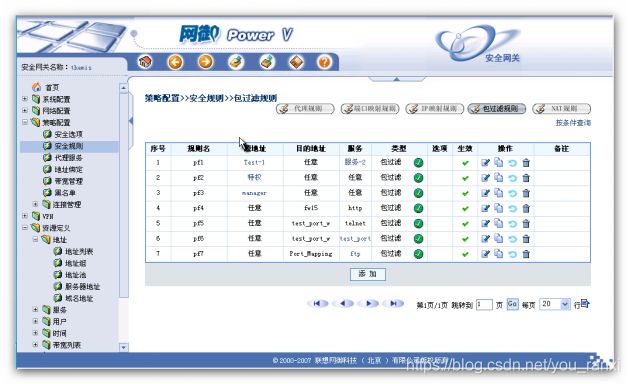Viewport: 630px width, 384px height.
Task: Switch to the NAT规则 tab
Action: pos(562,108)
